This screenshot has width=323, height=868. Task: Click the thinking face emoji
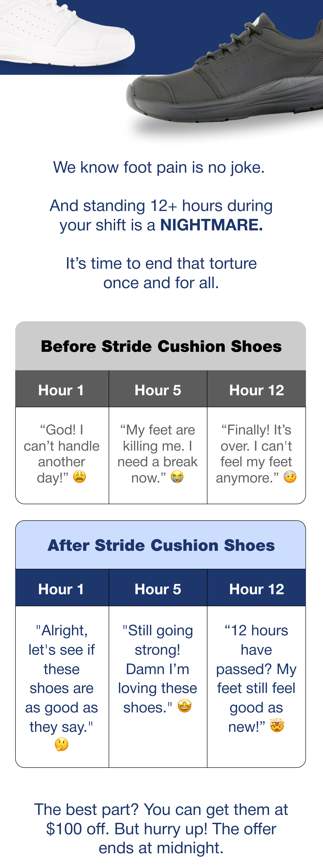(x=62, y=744)
